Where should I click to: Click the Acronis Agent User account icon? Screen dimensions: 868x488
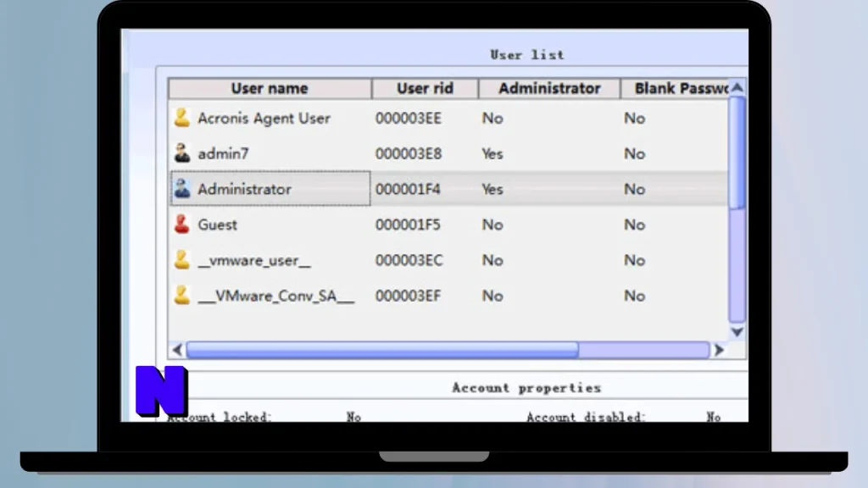(181, 118)
